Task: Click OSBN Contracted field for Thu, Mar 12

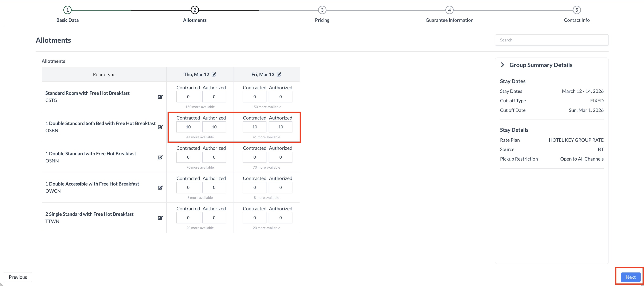Action: coord(188,127)
